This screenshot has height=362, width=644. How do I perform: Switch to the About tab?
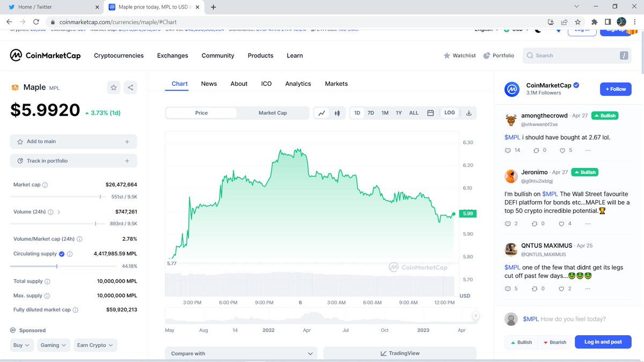pos(239,84)
